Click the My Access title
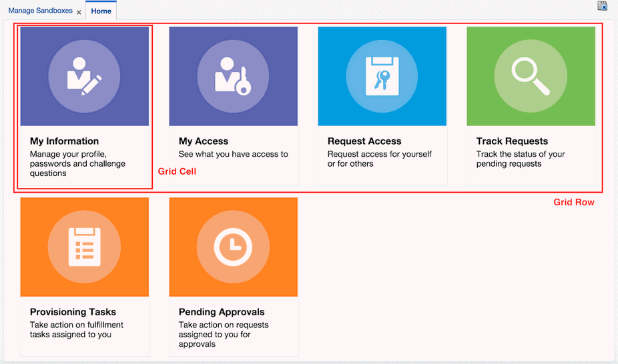618x364 pixels. click(204, 141)
